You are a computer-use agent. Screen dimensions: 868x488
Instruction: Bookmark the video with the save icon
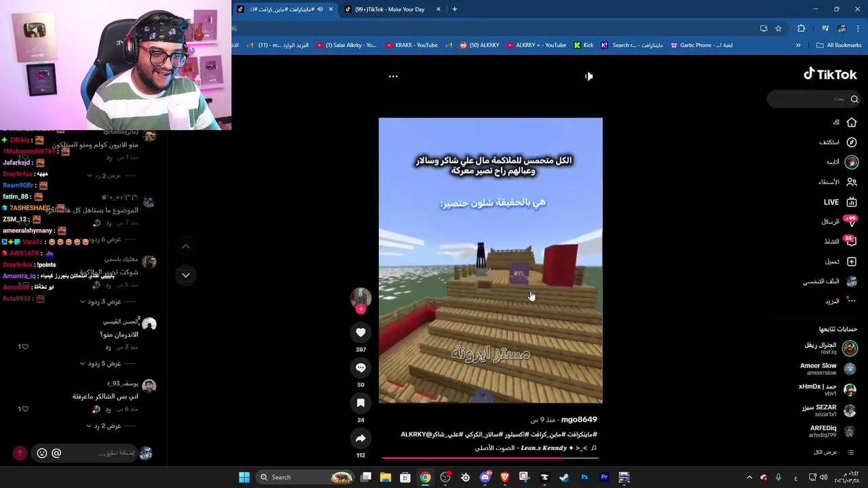[361, 403]
